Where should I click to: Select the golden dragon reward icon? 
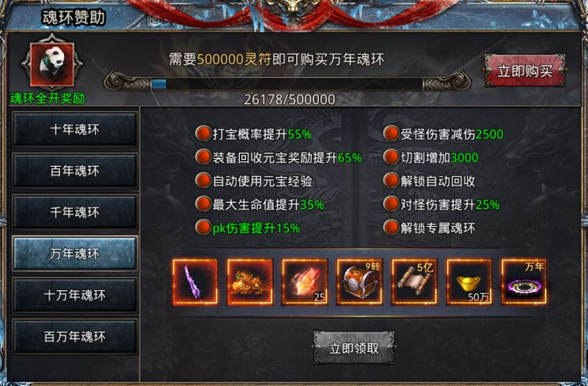[250, 282]
